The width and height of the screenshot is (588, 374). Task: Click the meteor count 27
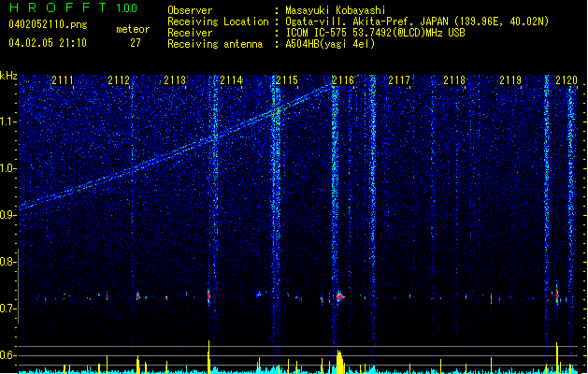[136, 43]
